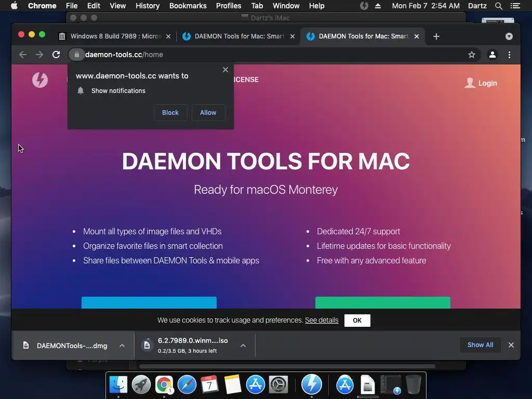Screen dimensions: 532x399
Task: Open Safari from the Dock
Action: (x=187, y=385)
